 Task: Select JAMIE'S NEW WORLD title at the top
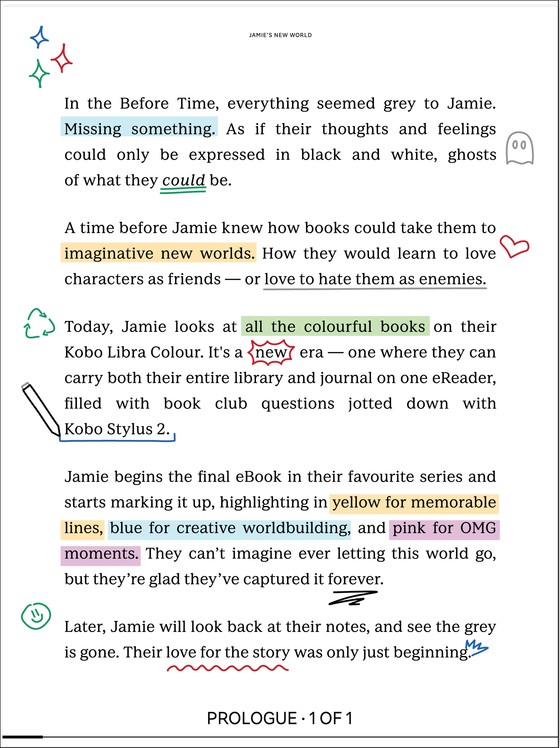click(281, 35)
